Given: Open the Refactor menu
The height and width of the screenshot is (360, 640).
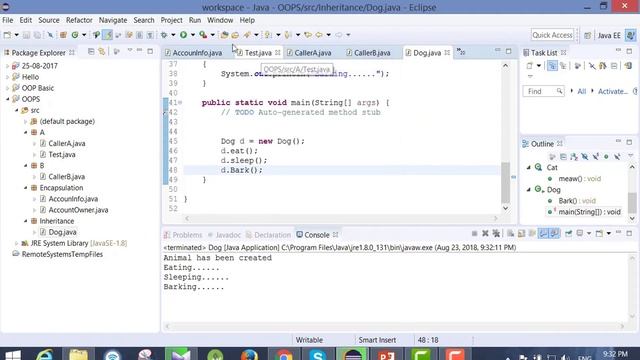Looking at the screenshot, I should pyautogui.click(x=79, y=20).
